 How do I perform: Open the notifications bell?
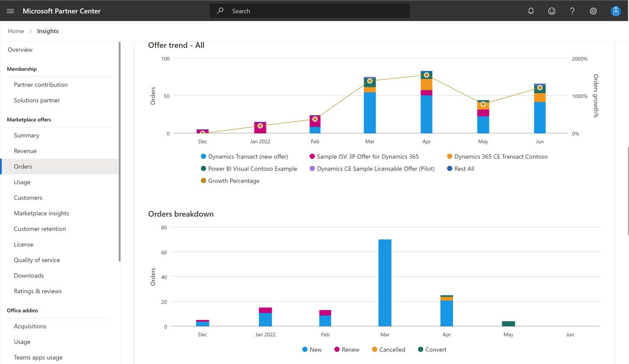(531, 11)
